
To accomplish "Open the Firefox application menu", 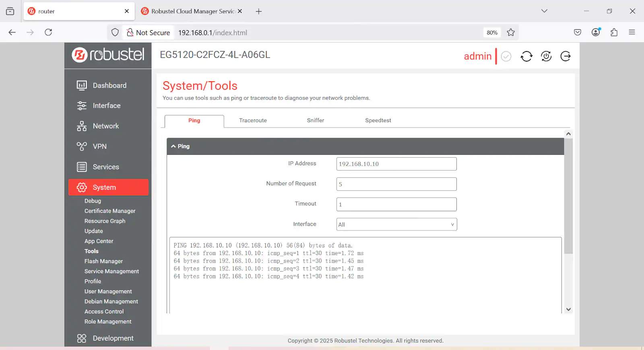I will coord(632,32).
